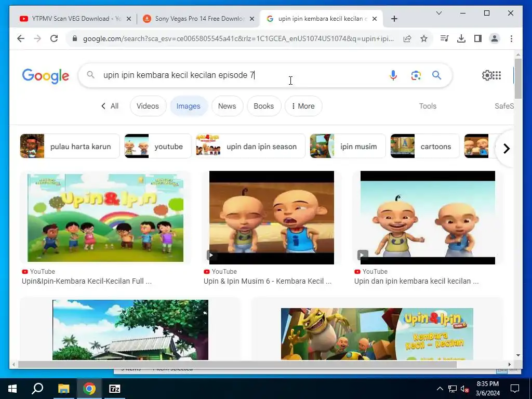
Task: Bookmark this page with the star
Action: [x=424, y=38]
